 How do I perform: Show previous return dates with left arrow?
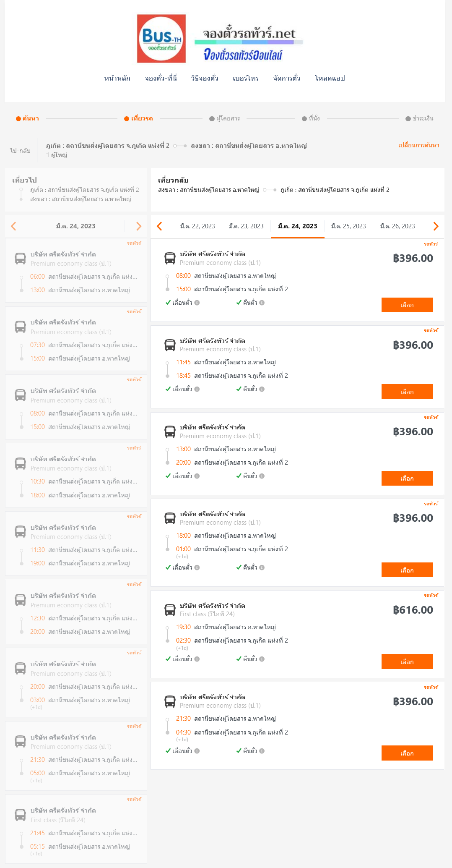(x=159, y=226)
